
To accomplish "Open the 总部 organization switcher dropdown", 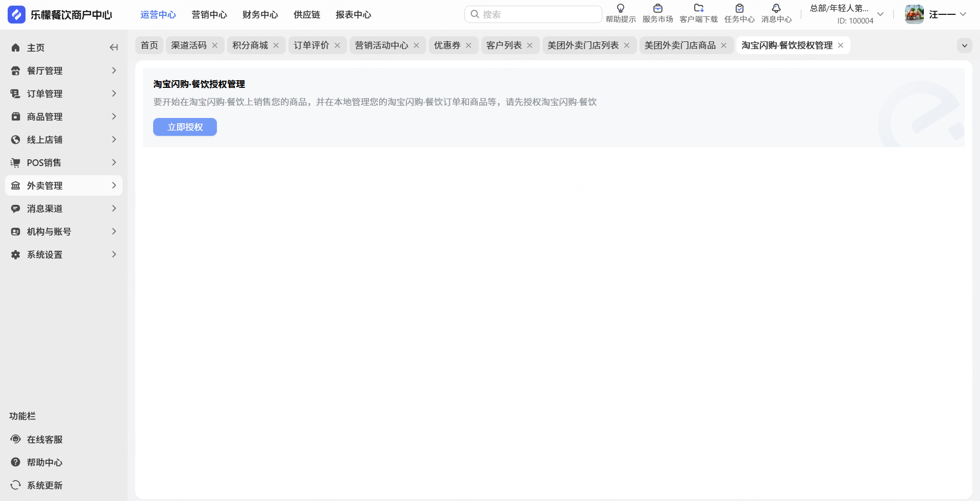I will pos(880,14).
